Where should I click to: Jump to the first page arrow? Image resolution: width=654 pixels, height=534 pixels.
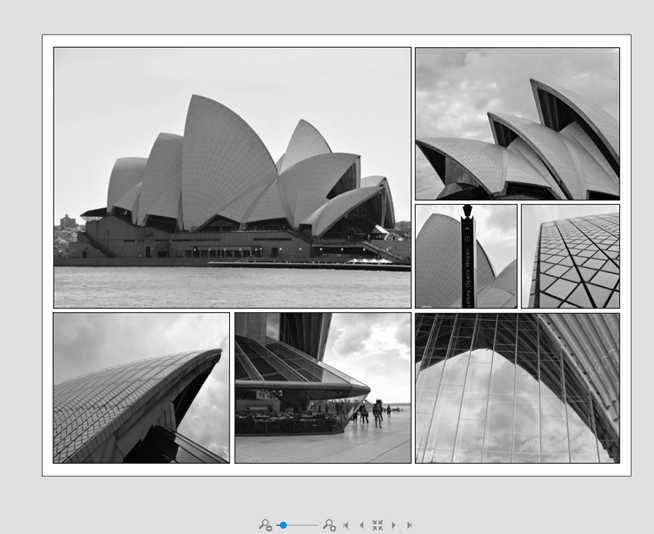346,525
